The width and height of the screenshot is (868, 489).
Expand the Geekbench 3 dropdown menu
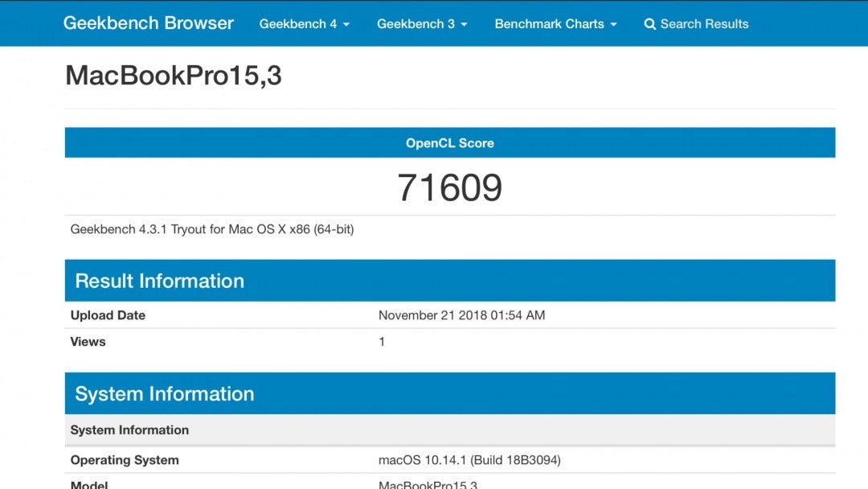tap(422, 24)
